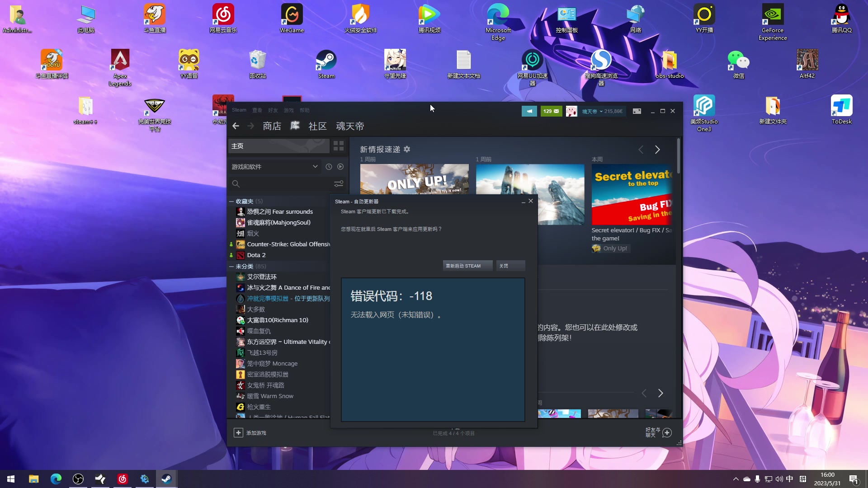Click the 关闭 button in updater dialog
The width and height of the screenshot is (868, 488).
[x=510, y=266]
